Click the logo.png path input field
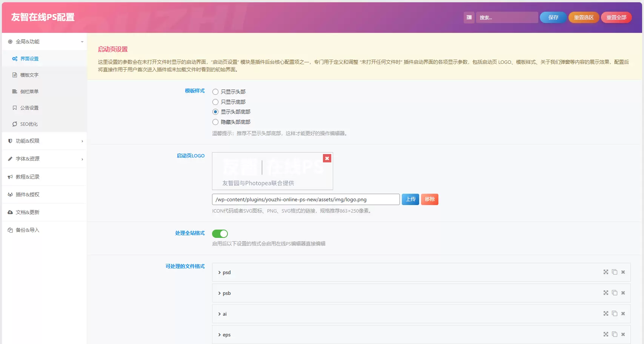The image size is (644, 344). click(x=306, y=199)
